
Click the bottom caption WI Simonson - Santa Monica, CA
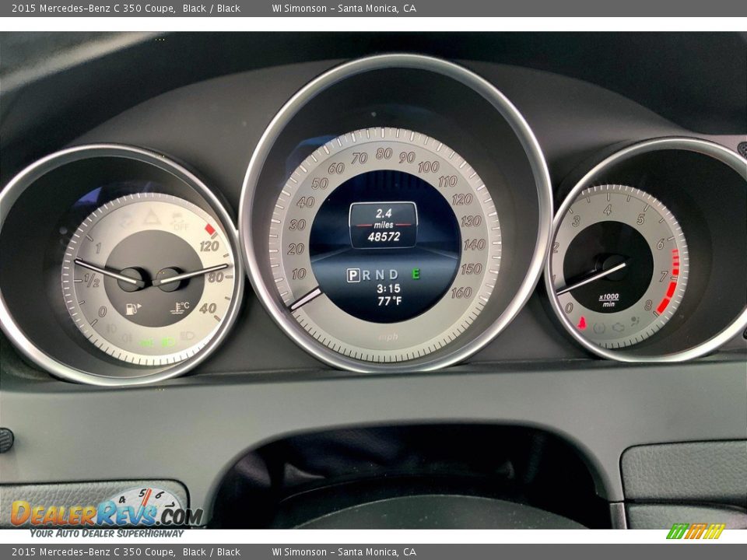tap(344, 552)
